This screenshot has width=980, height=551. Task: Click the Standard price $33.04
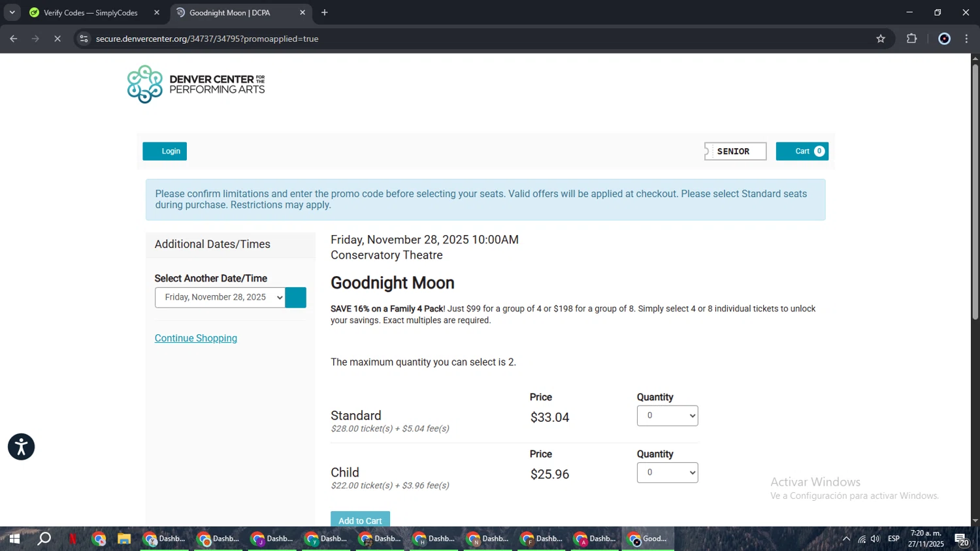549,418
